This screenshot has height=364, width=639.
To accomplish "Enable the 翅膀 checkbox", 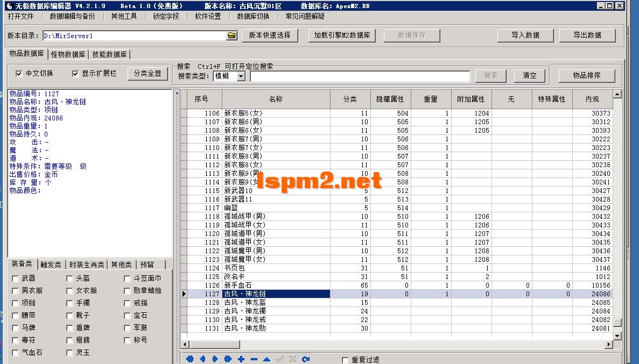I will pos(69,340).
